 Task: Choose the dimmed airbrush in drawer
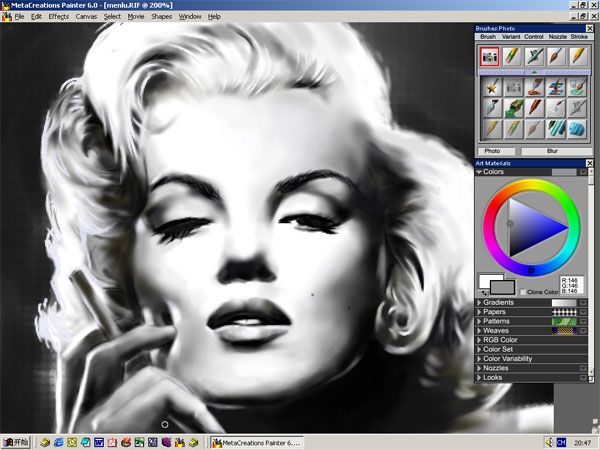(577, 108)
